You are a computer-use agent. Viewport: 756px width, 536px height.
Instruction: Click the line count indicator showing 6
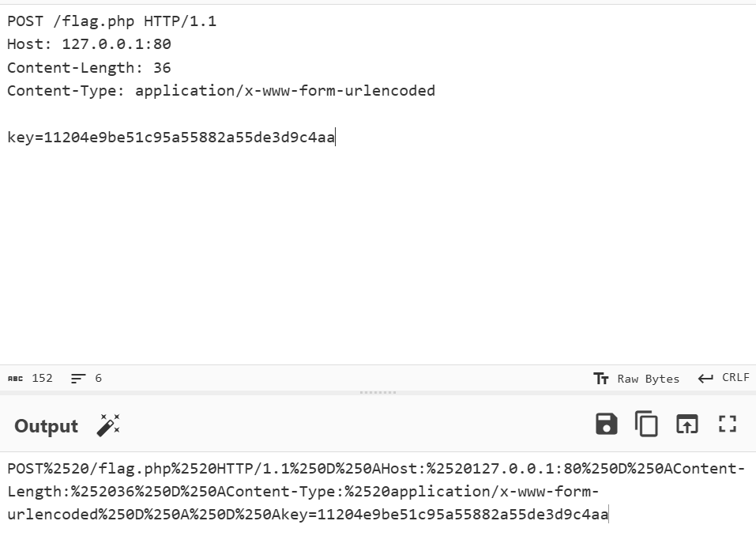(86, 378)
